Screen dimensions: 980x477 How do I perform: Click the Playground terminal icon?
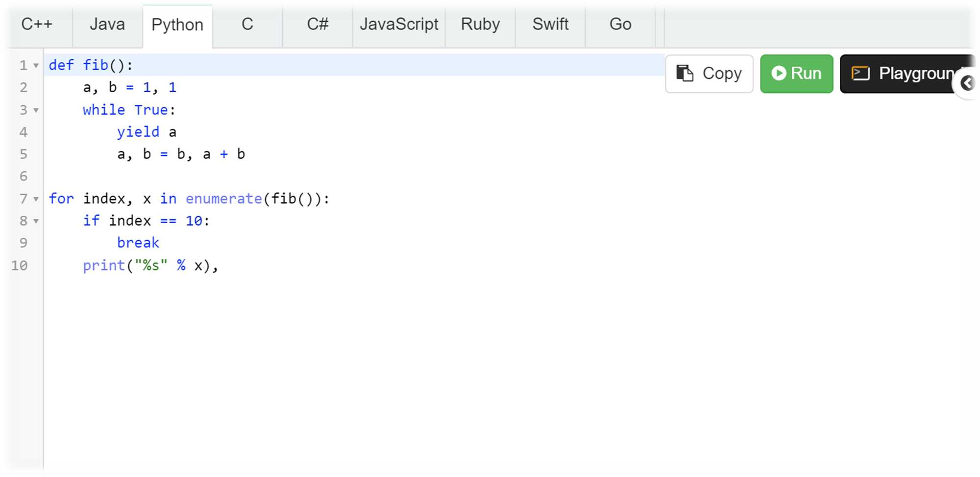click(860, 74)
